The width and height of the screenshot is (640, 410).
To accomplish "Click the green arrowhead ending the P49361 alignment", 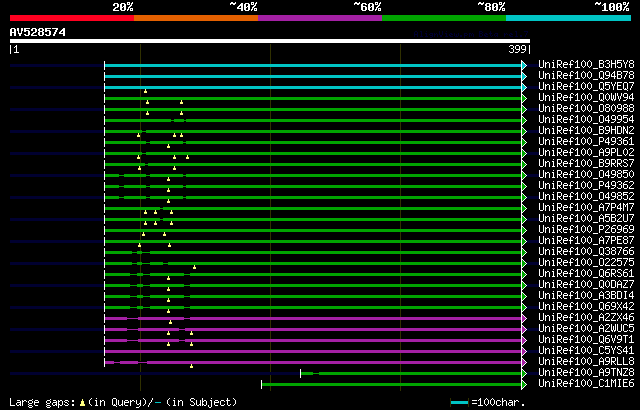I will pos(524,142).
